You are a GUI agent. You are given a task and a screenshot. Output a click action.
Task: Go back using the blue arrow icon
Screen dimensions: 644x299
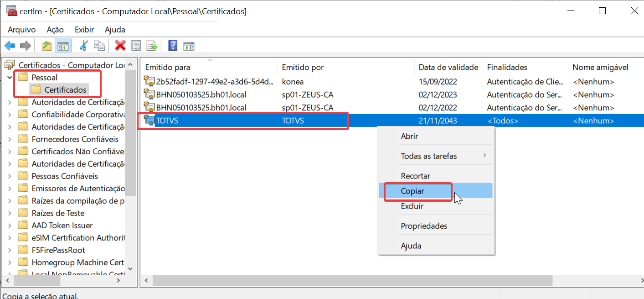tap(10, 46)
